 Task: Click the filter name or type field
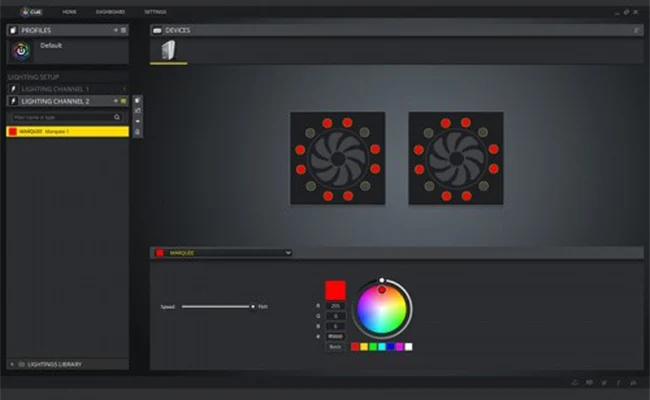[x=62, y=117]
